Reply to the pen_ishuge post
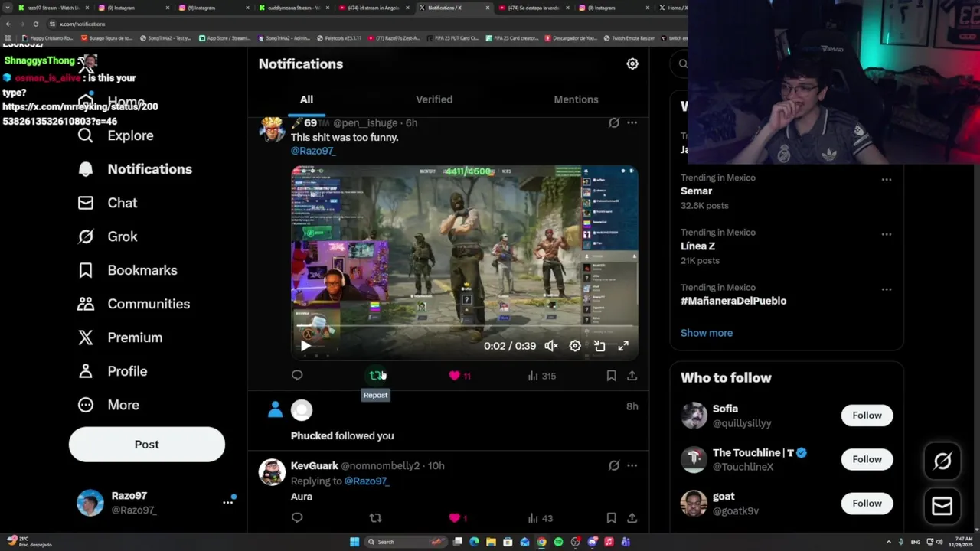Viewport: 980px width, 551px height. [297, 376]
